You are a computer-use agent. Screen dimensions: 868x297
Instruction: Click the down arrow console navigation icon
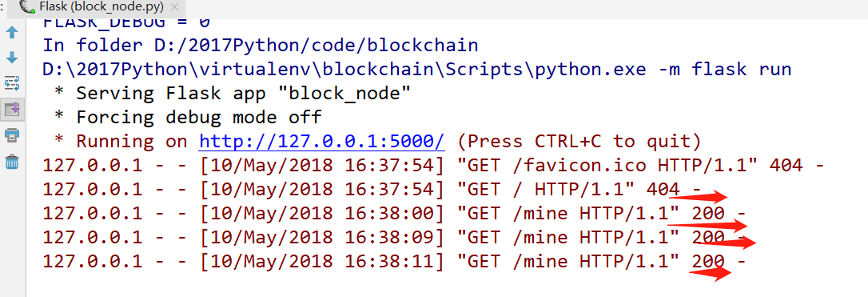tap(12, 58)
